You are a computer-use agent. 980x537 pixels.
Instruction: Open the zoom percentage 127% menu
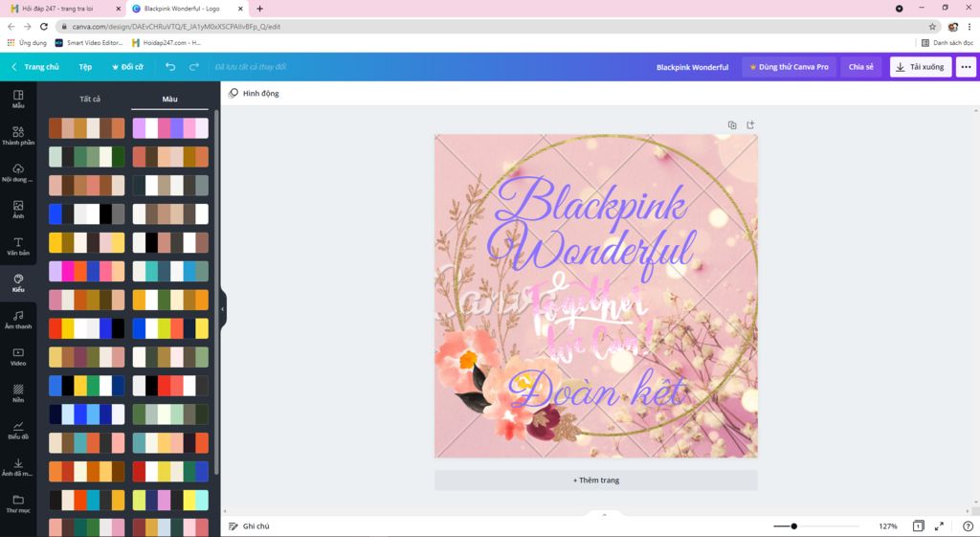888,526
